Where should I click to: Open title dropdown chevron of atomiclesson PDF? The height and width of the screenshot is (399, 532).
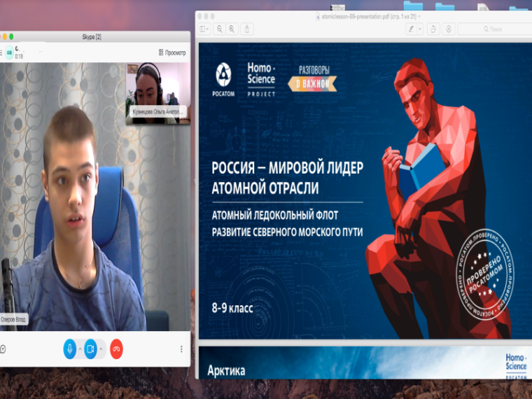419,16
